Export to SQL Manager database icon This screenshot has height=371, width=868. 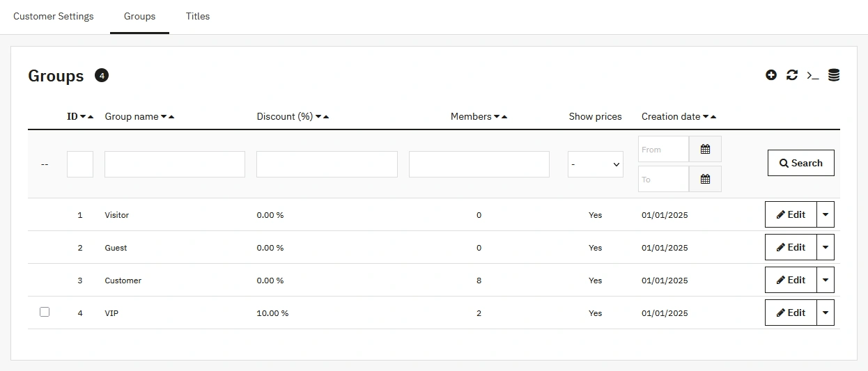pos(834,75)
